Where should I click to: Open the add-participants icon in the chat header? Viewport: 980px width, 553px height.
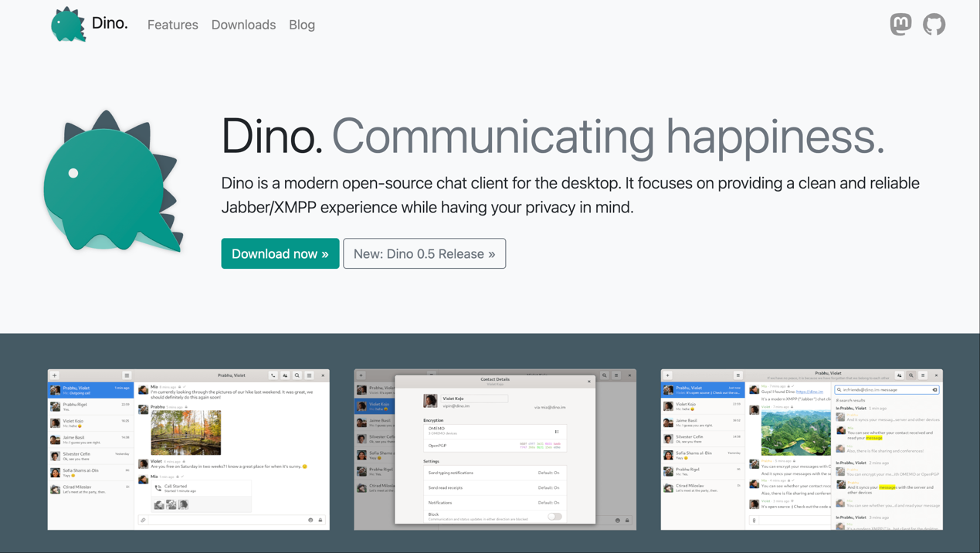(x=285, y=375)
